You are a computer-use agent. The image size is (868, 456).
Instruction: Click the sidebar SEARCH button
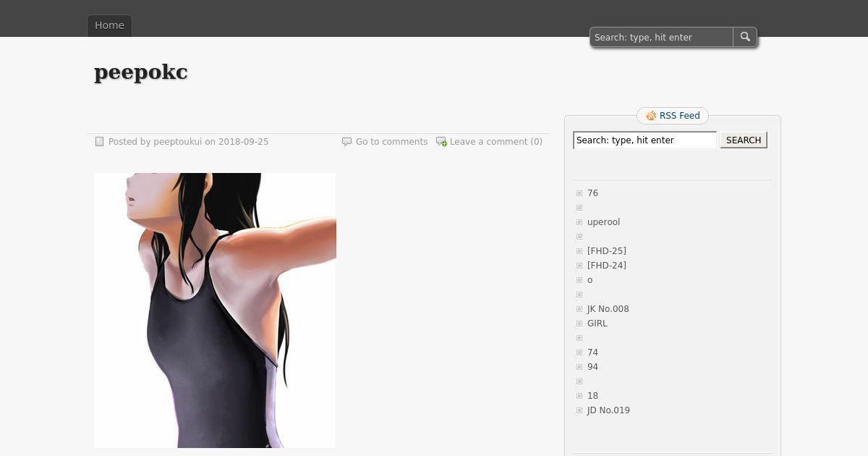coord(744,140)
